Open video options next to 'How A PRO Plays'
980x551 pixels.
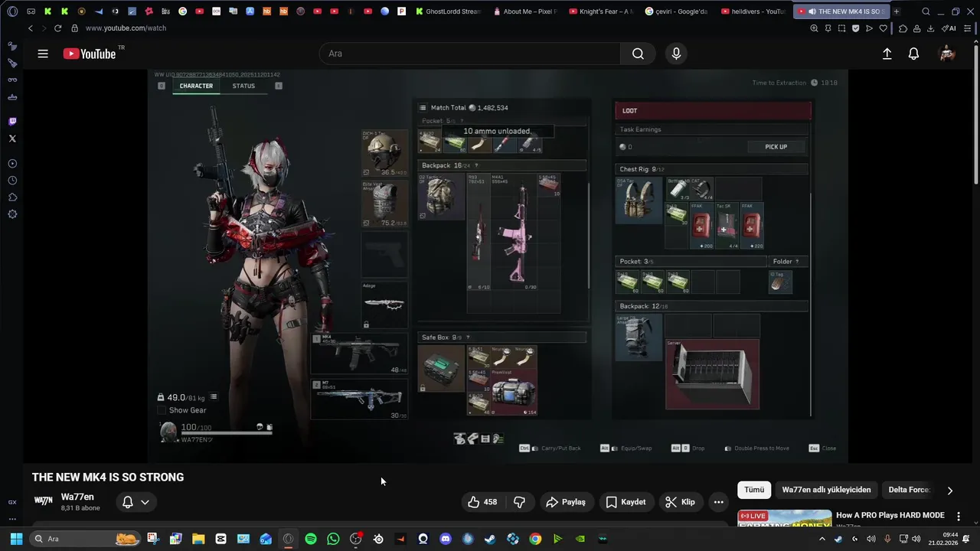(958, 517)
